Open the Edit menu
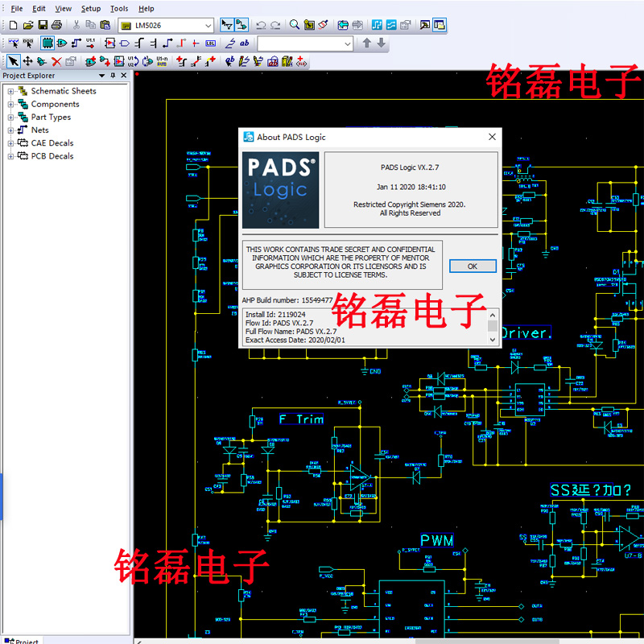Viewport: 644px width, 644px height. 39,9
